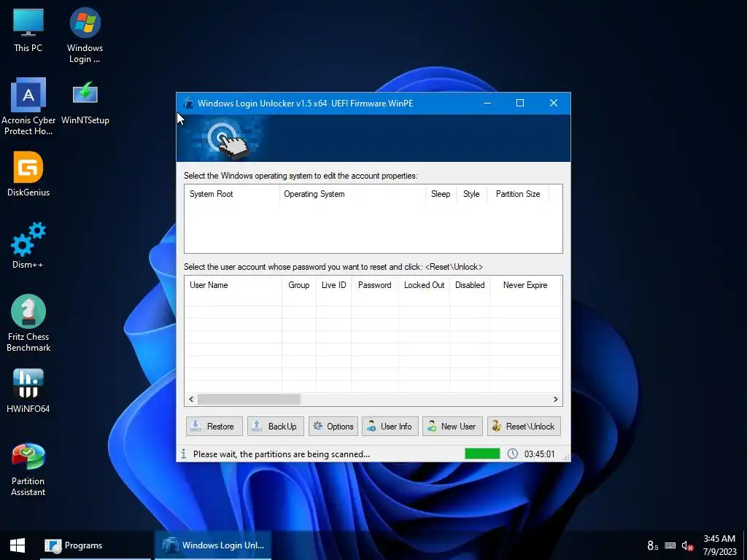The image size is (747, 560).
Task: Click the Password column header
Action: coord(374,285)
